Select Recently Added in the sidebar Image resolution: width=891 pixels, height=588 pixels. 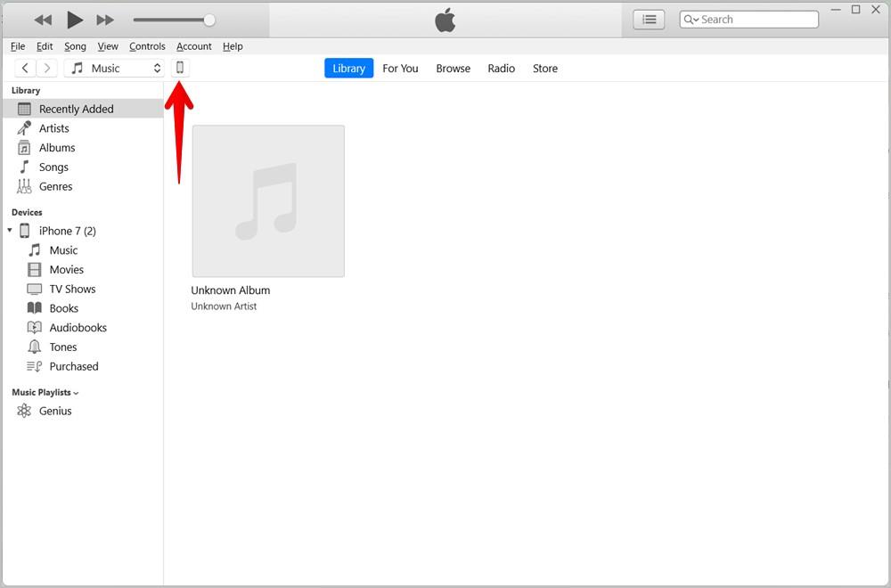click(83, 109)
